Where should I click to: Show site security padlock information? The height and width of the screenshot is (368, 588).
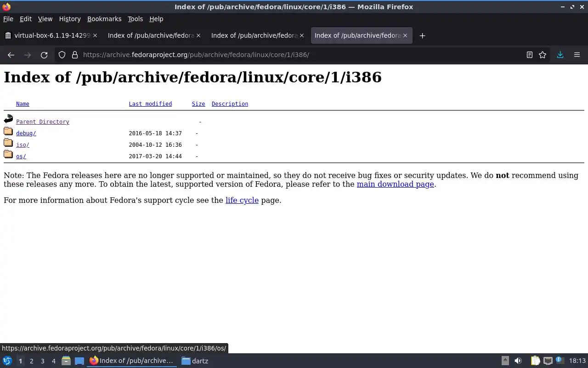(75, 55)
